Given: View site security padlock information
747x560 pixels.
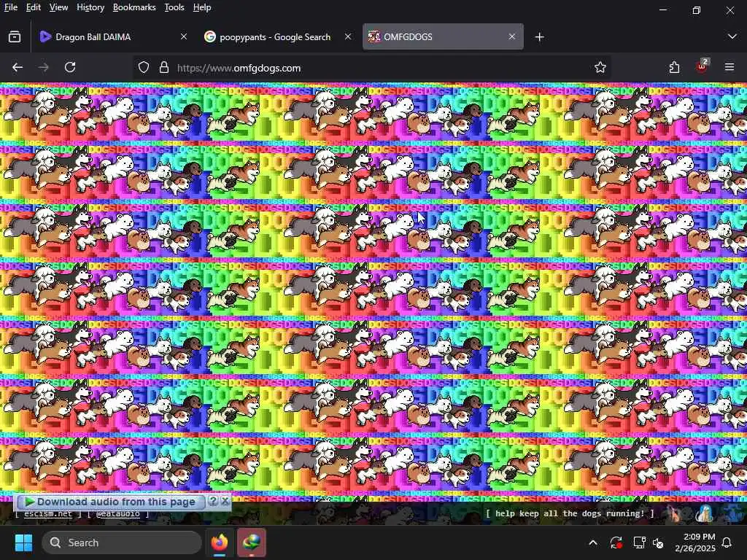Looking at the screenshot, I should click(x=164, y=68).
